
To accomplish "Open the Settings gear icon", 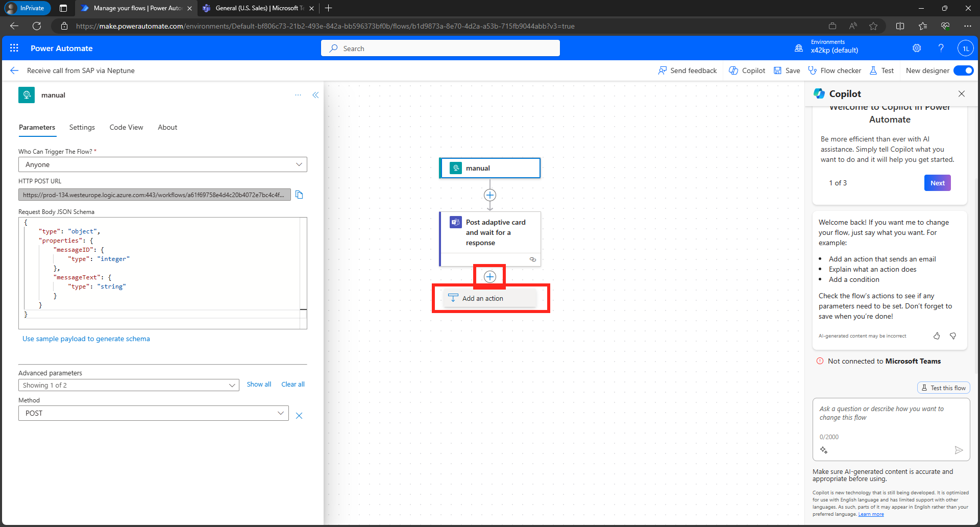I will point(917,48).
